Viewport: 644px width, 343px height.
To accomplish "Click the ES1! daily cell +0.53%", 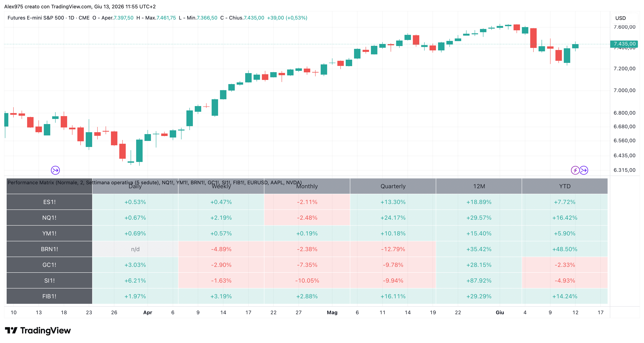I will [135, 202].
